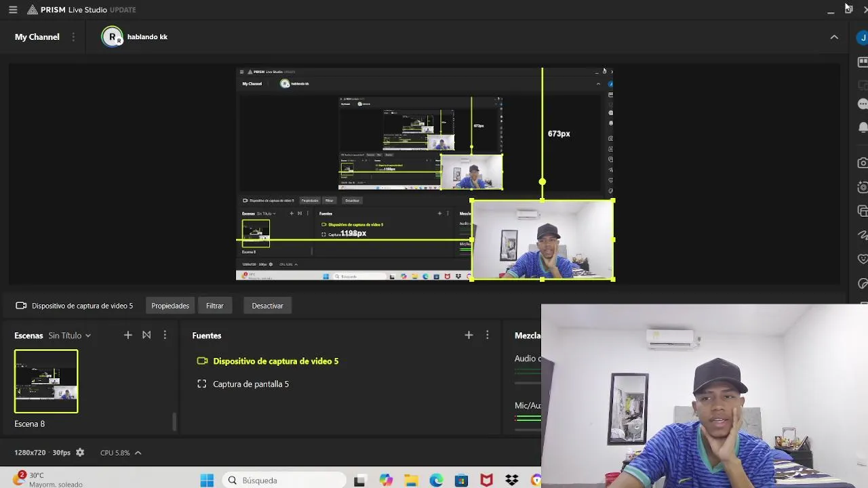The height and width of the screenshot is (488, 868).
Task: Open the J profile avatar in the sidebar
Action: click(x=863, y=38)
